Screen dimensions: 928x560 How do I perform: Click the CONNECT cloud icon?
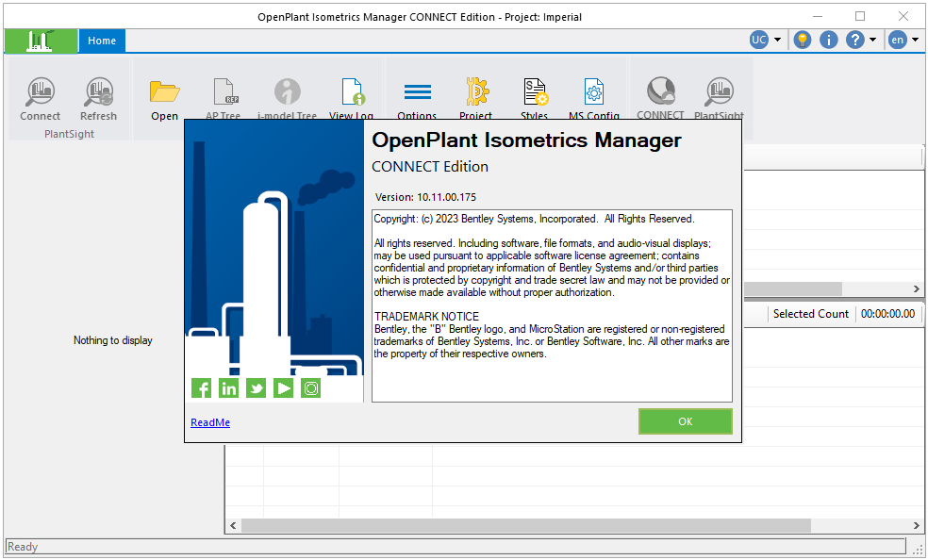tap(660, 91)
